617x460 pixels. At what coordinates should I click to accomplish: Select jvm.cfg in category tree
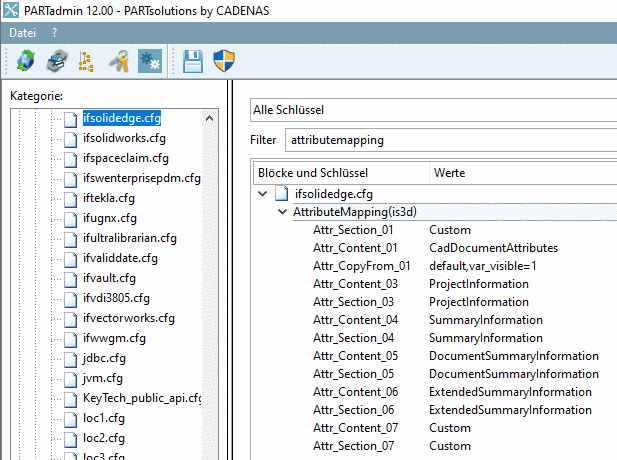(x=102, y=378)
